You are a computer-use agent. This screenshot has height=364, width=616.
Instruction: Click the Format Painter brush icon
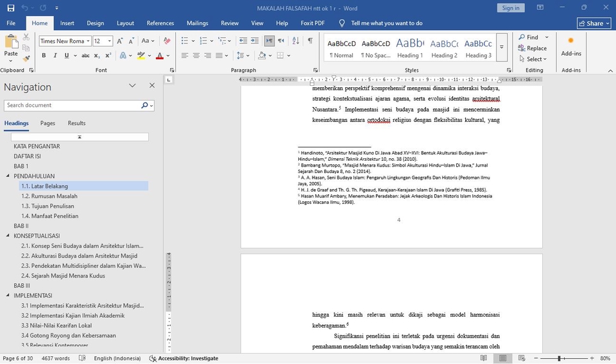[x=26, y=58]
